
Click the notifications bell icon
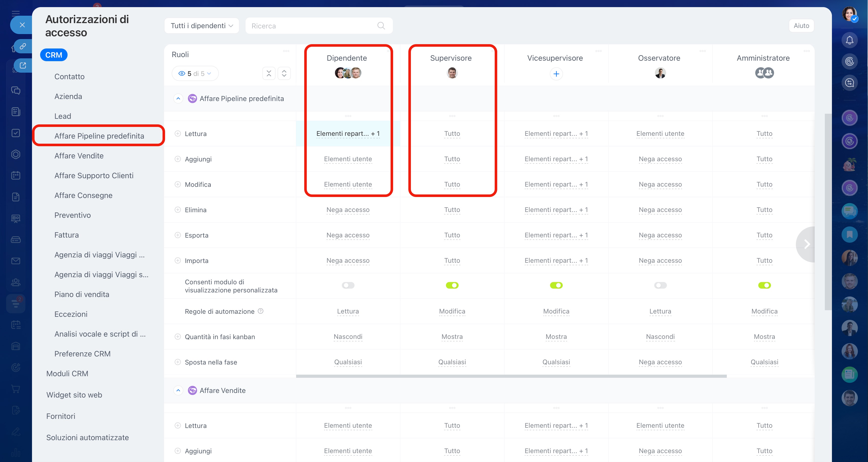click(849, 40)
